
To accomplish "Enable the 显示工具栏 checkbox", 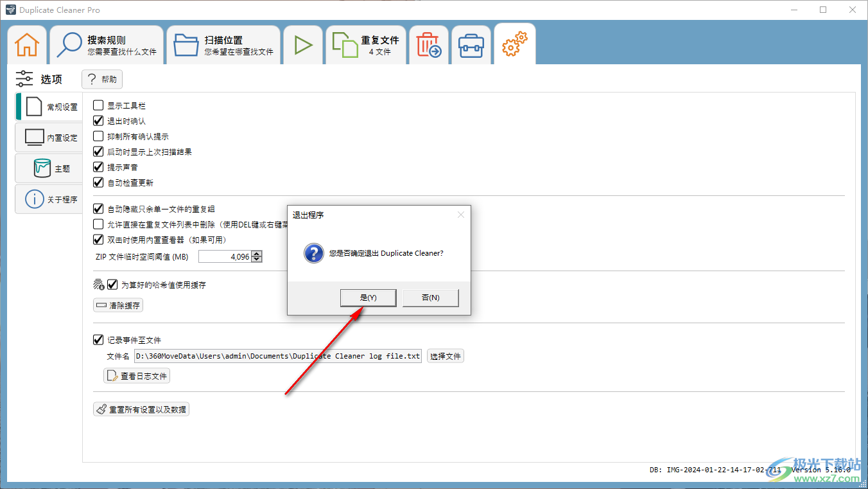I will 98,105.
